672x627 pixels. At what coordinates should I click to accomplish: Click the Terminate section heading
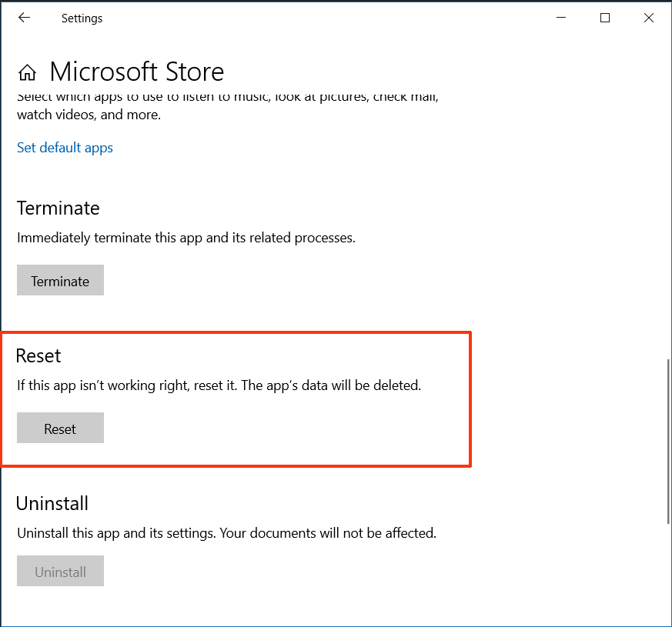[x=59, y=208]
